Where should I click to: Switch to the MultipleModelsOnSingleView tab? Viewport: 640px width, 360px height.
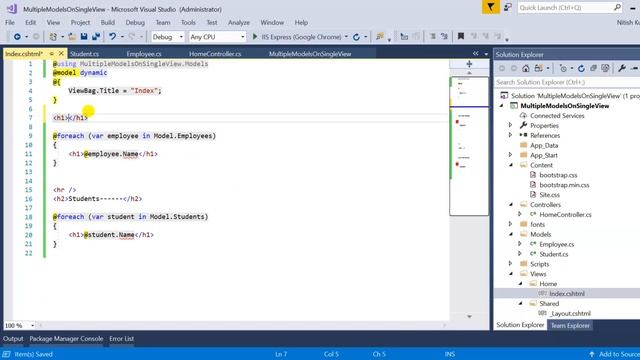click(310, 53)
